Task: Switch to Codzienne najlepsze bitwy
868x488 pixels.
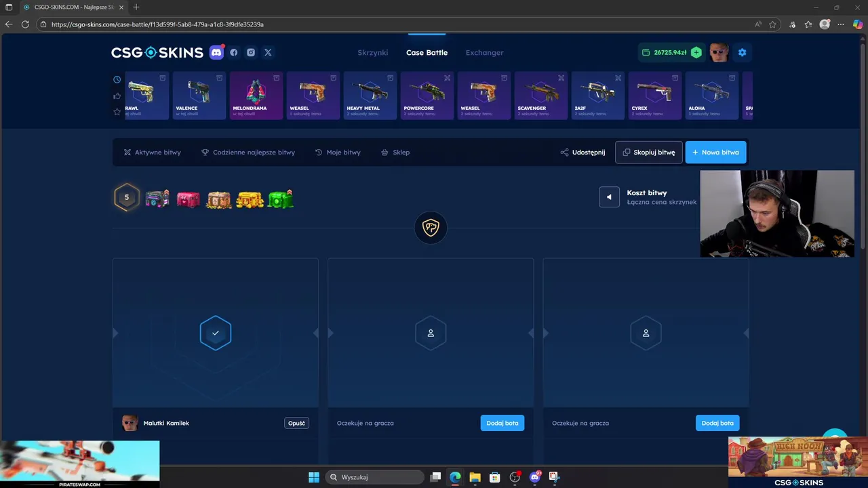Action: tap(248, 152)
